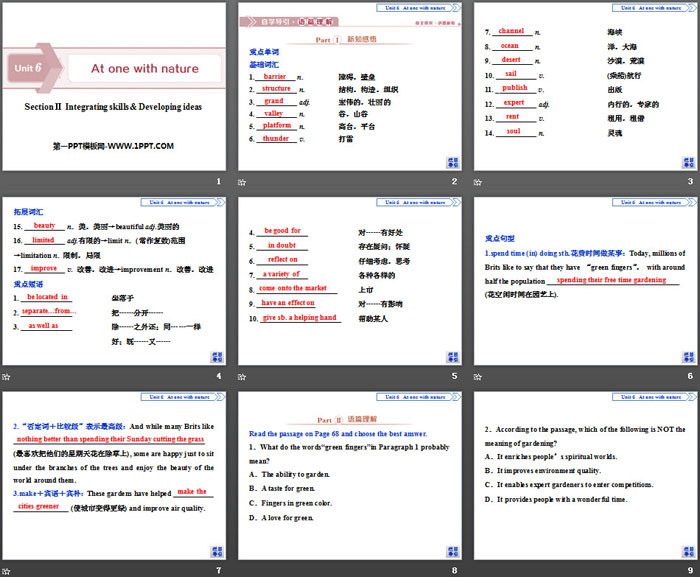This screenshot has width=700, height=577.
Task: Click the animation star beneath slide 8
Action: [243, 570]
